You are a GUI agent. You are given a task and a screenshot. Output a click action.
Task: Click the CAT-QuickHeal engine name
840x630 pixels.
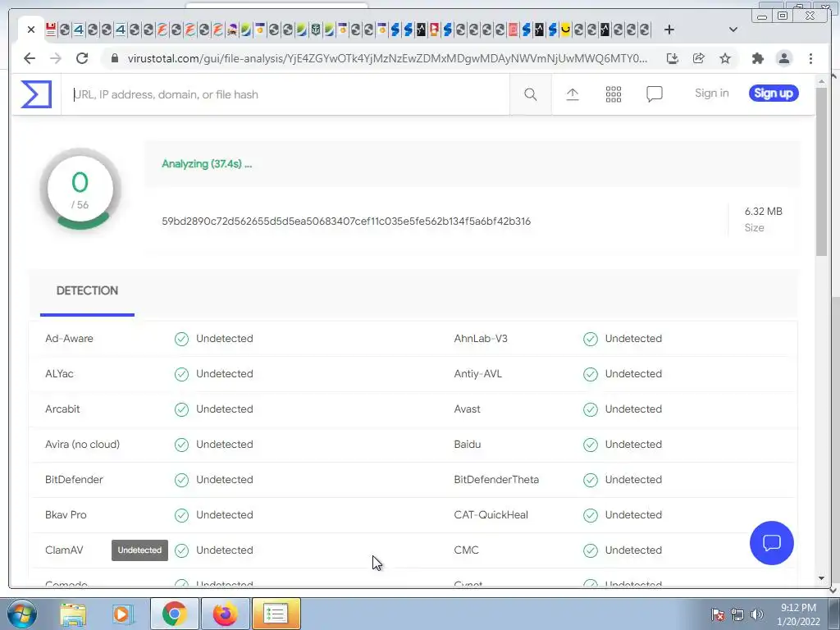click(x=491, y=515)
